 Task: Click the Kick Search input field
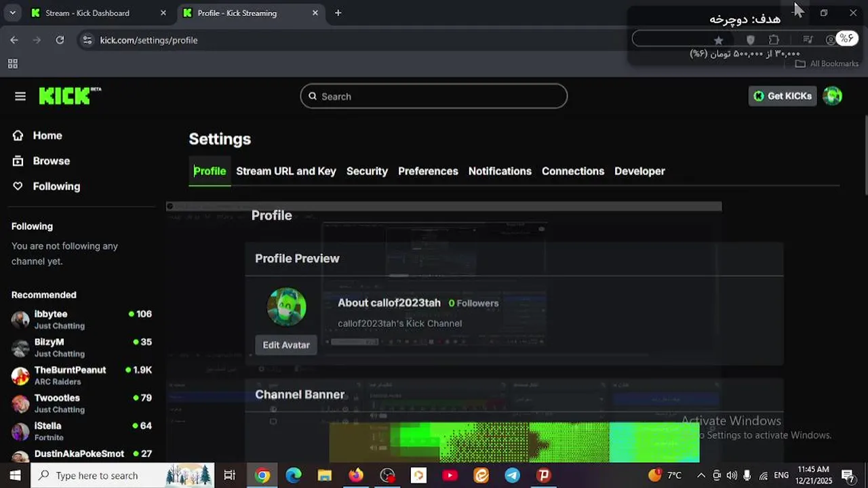coord(434,96)
